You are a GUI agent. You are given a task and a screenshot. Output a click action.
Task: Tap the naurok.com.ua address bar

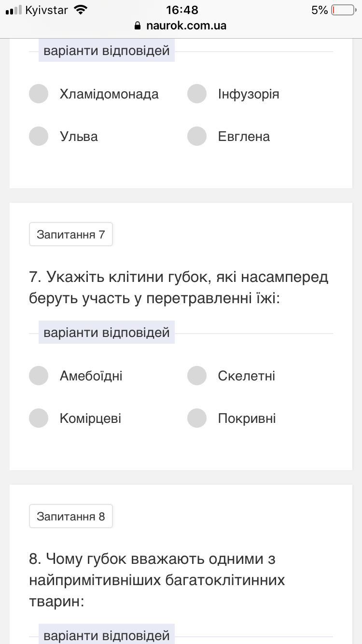click(x=186, y=26)
